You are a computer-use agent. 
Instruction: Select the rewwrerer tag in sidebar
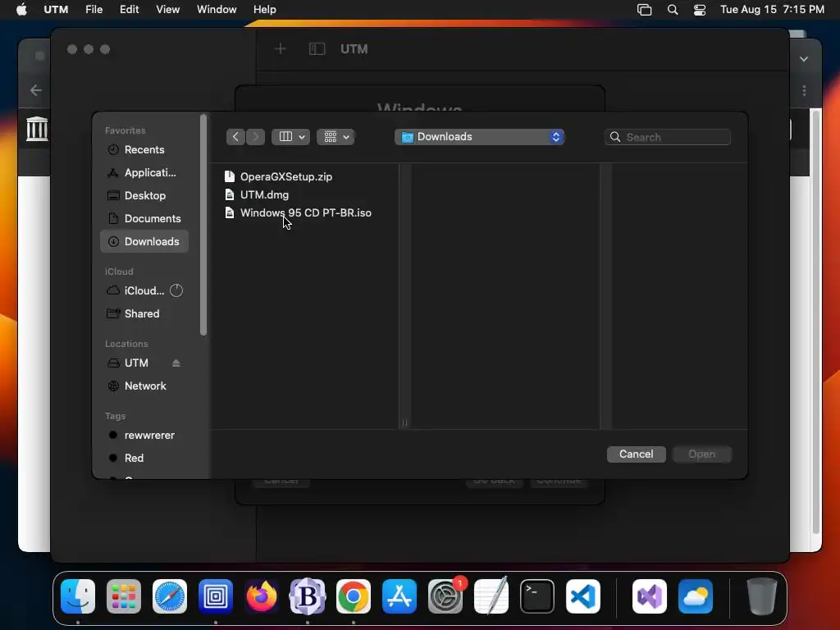tap(144, 436)
